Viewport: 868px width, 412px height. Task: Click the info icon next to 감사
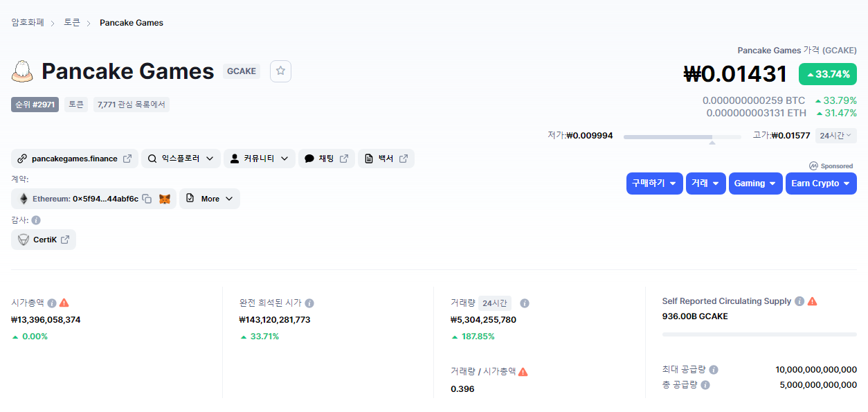36,220
